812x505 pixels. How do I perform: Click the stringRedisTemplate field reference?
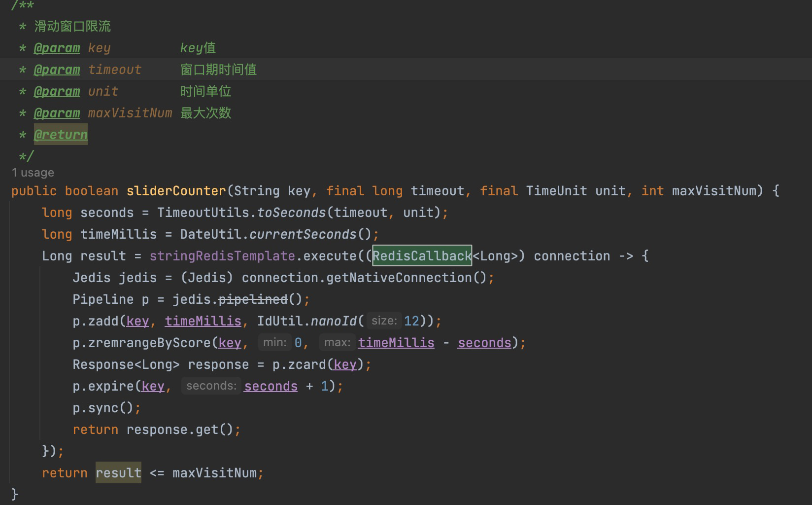pyautogui.click(x=222, y=256)
